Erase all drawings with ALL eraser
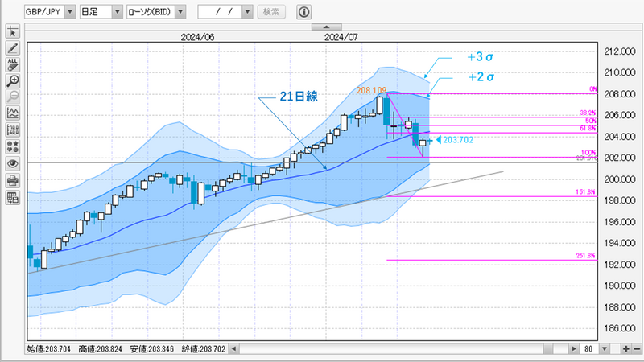 pos(12,64)
